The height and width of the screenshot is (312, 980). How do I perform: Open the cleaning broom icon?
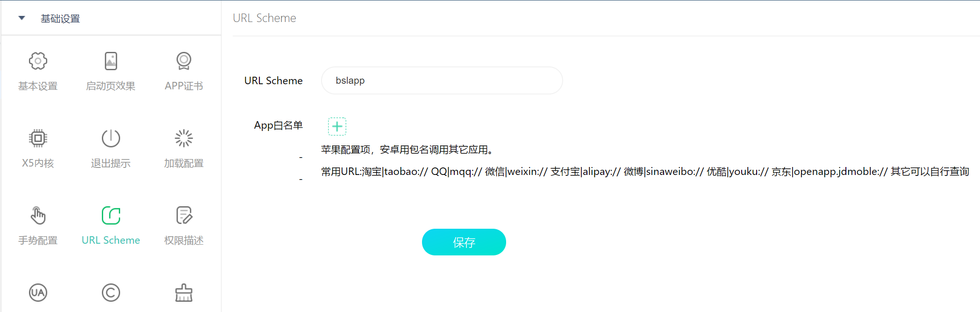[x=184, y=293]
